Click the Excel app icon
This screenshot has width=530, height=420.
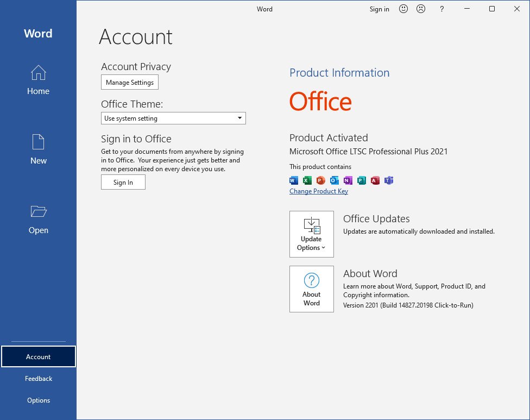pyautogui.click(x=307, y=180)
